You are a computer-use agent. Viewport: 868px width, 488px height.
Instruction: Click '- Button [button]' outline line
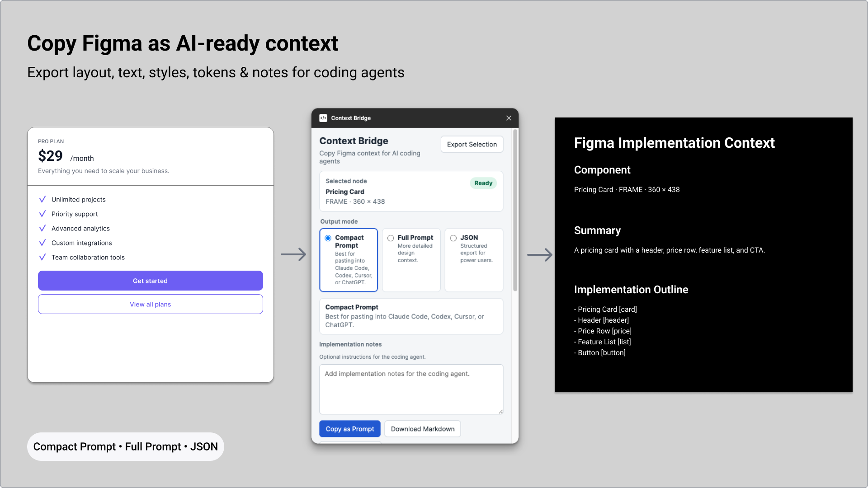[x=600, y=352]
